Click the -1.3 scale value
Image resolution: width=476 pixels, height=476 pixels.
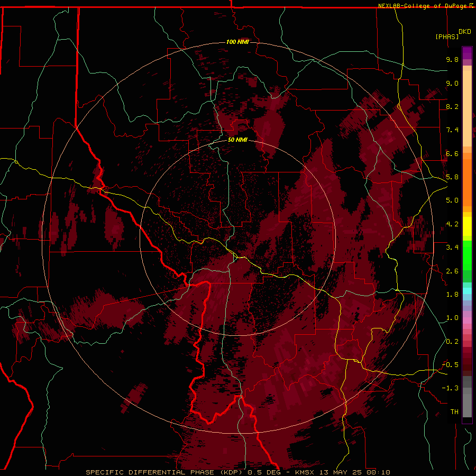tap(450, 388)
